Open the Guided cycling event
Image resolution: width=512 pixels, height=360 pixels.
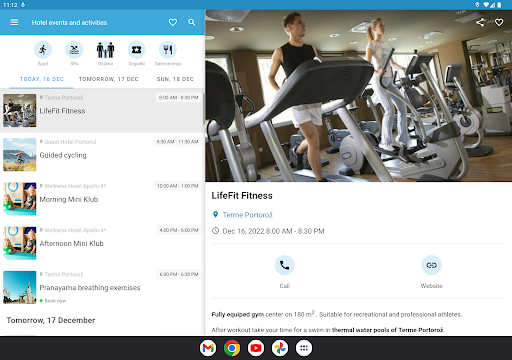pos(102,155)
